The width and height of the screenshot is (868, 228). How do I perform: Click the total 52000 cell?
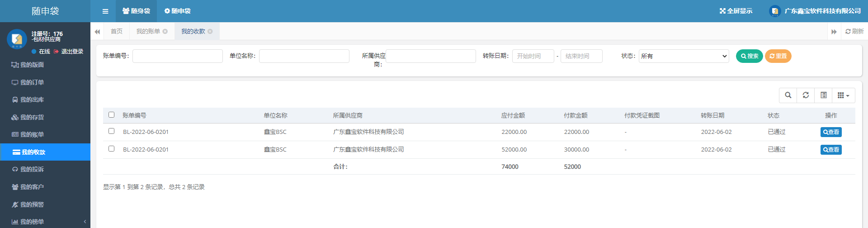pos(572,166)
